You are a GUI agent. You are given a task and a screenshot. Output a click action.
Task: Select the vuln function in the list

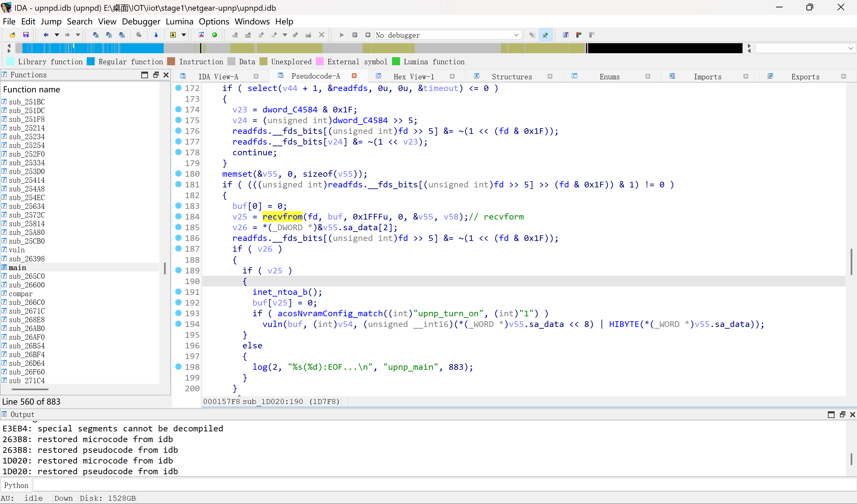click(x=17, y=250)
